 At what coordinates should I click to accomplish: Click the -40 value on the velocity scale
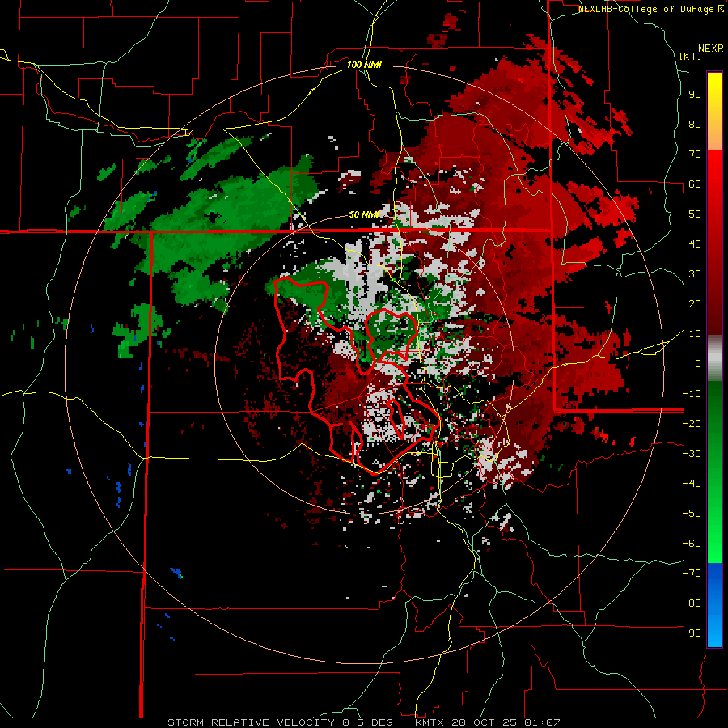(692, 484)
